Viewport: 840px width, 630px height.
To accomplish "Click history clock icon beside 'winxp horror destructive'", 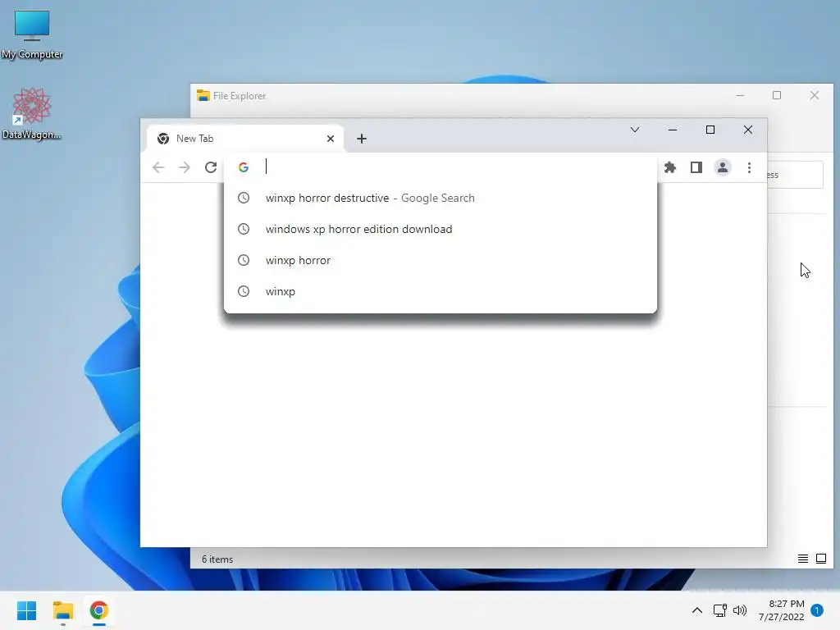I will point(243,198).
